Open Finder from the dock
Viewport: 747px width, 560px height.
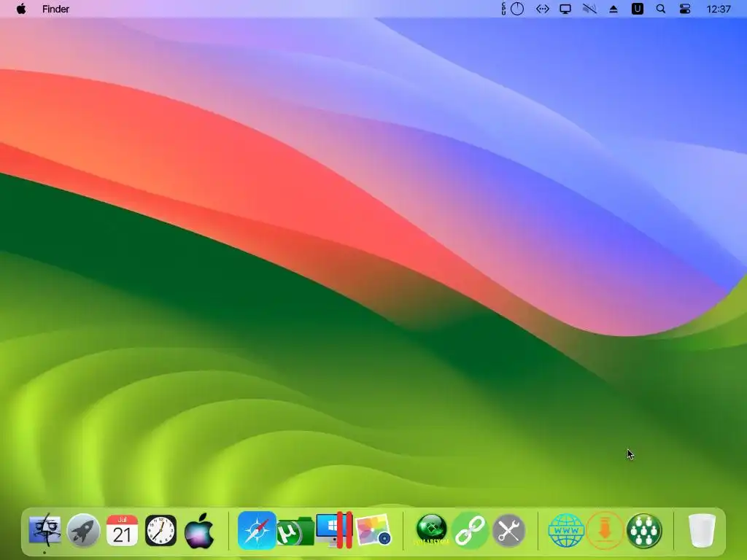(x=44, y=530)
